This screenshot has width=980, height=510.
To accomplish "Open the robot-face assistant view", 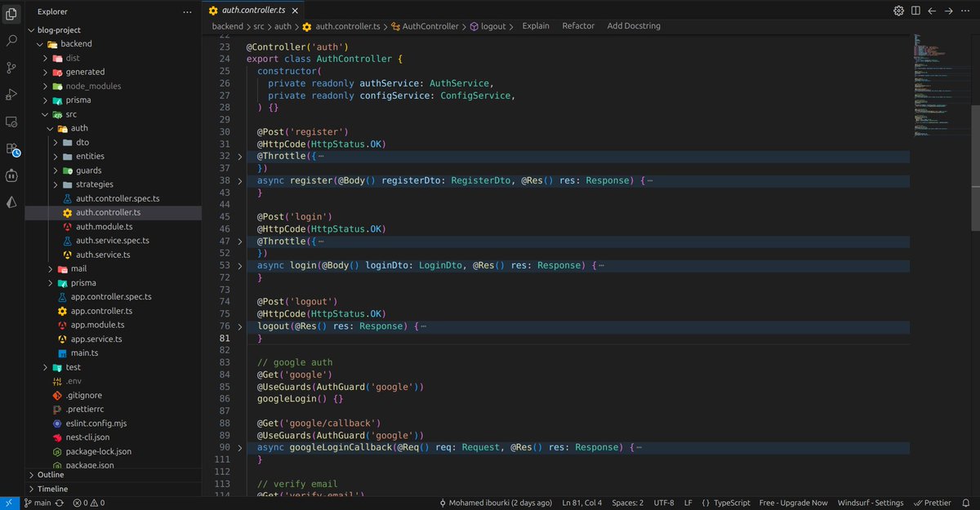I will pyautogui.click(x=11, y=175).
